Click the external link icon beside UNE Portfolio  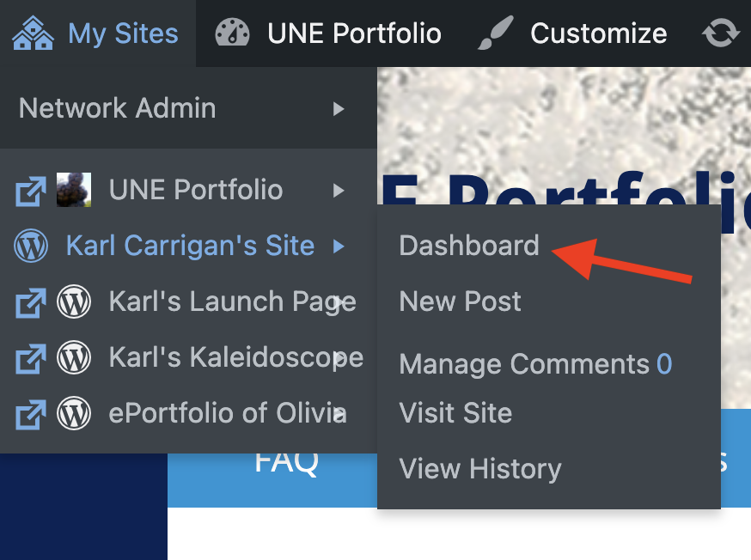pyautogui.click(x=31, y=191)
